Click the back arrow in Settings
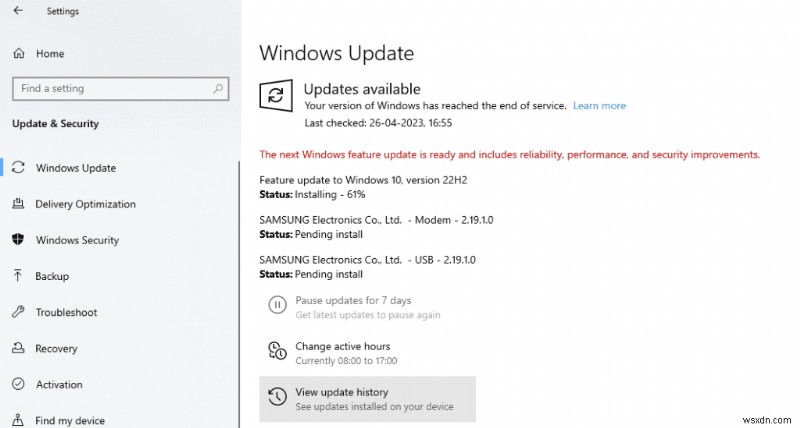 pyautogui.click(x=18, y=10)
